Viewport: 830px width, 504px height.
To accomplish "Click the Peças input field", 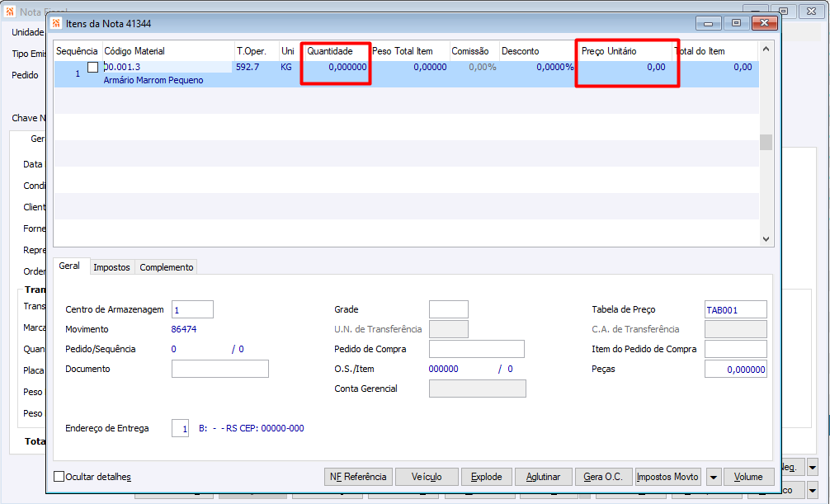I will (736, 369).
